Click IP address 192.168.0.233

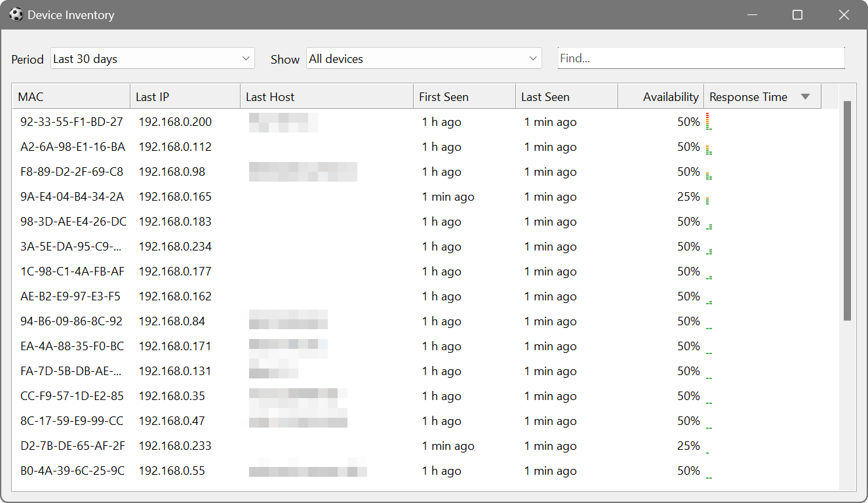175,446
